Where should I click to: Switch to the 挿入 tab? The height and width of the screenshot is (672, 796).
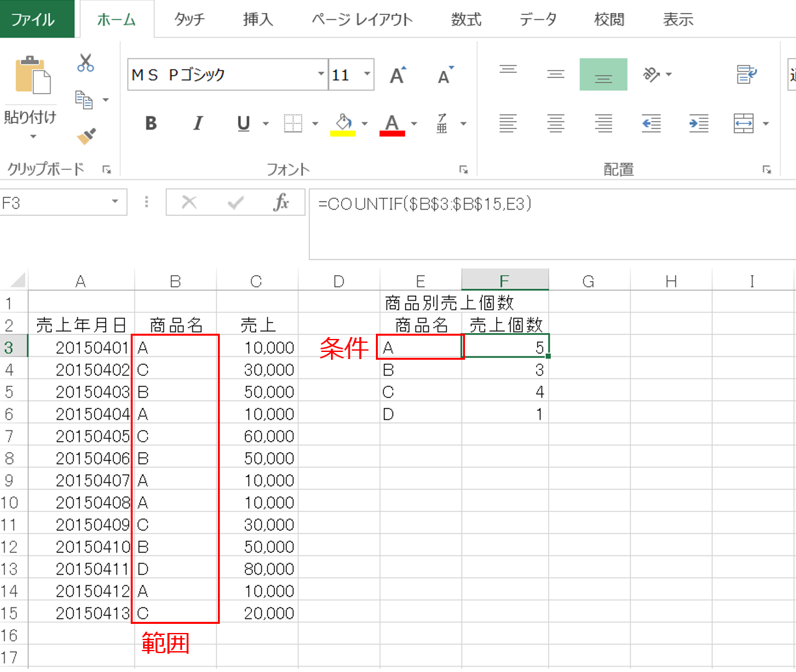(x=258, y=20)
